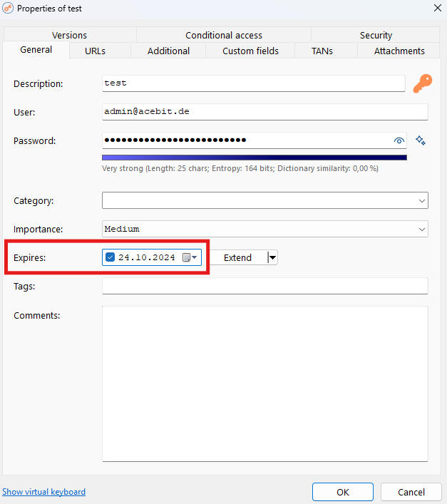
Task: Expand the Category dropdown
Action: [x=421, y=201]
